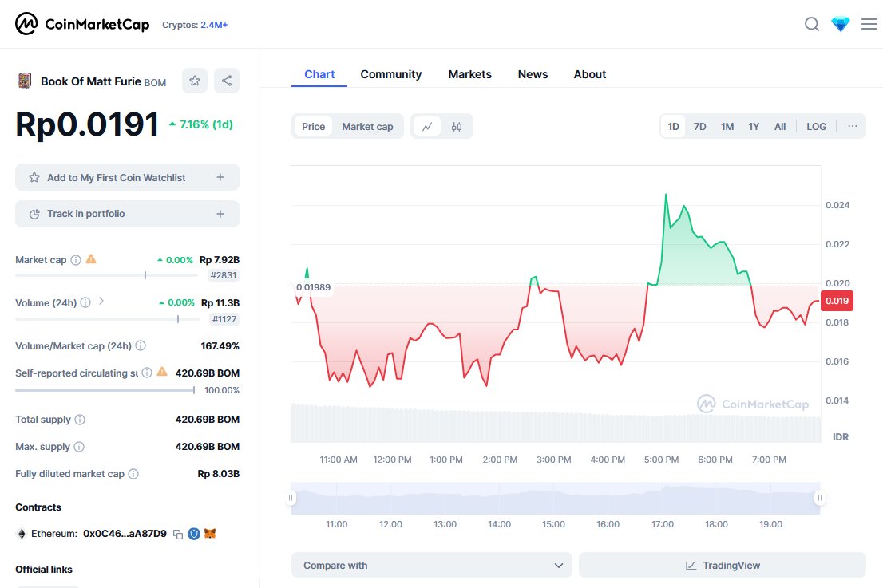This screenshot has height=588, width=883.
Task: Click the MetaMask fox icon
Action: [x=210, y=534]
